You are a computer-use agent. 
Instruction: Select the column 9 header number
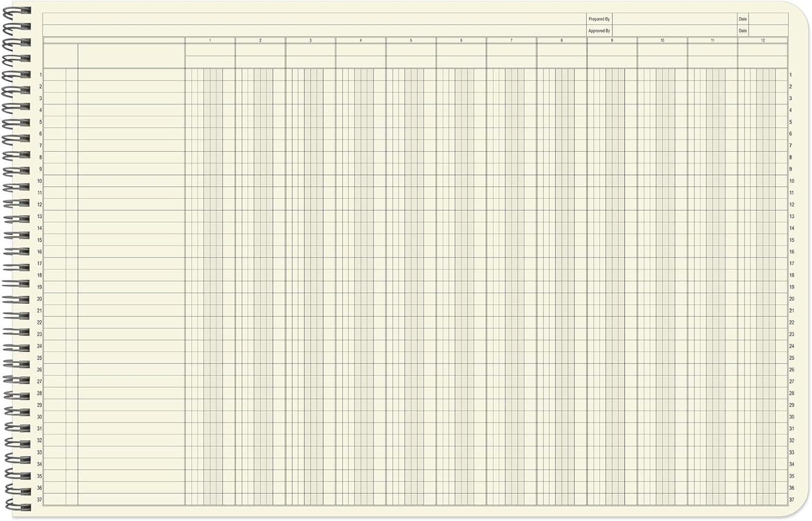(612, 41)
